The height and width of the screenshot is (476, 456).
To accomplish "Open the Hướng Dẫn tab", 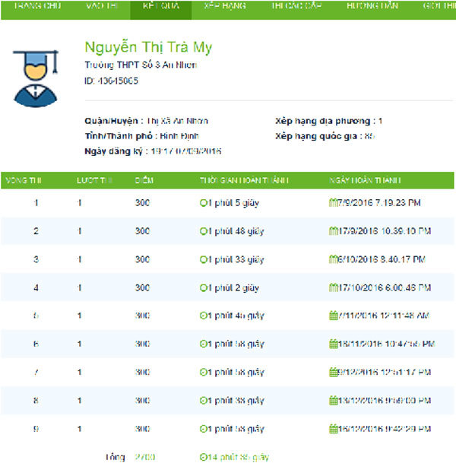I will [x=372, y=6].
